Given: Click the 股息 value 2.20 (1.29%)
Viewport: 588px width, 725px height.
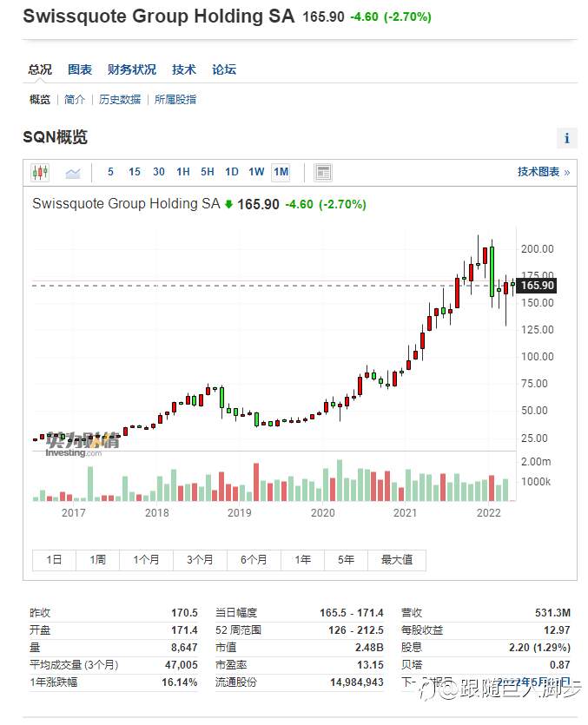Looking at the screenshot, I should (539, 648).
